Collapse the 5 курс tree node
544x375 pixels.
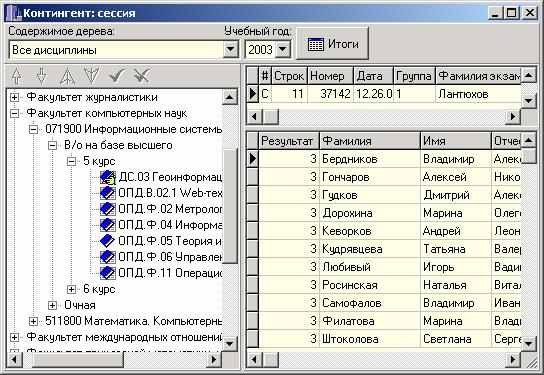(71, 161)
